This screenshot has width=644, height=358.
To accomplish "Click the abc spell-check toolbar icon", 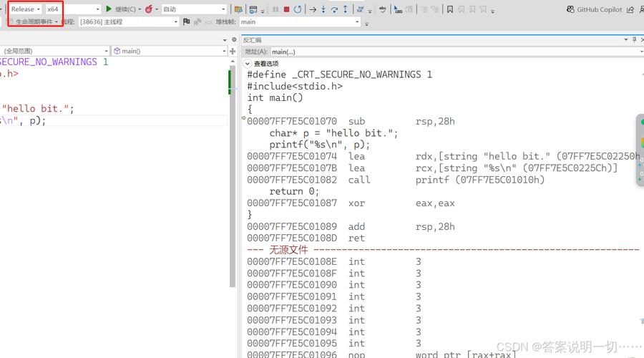I will (382, 9).
